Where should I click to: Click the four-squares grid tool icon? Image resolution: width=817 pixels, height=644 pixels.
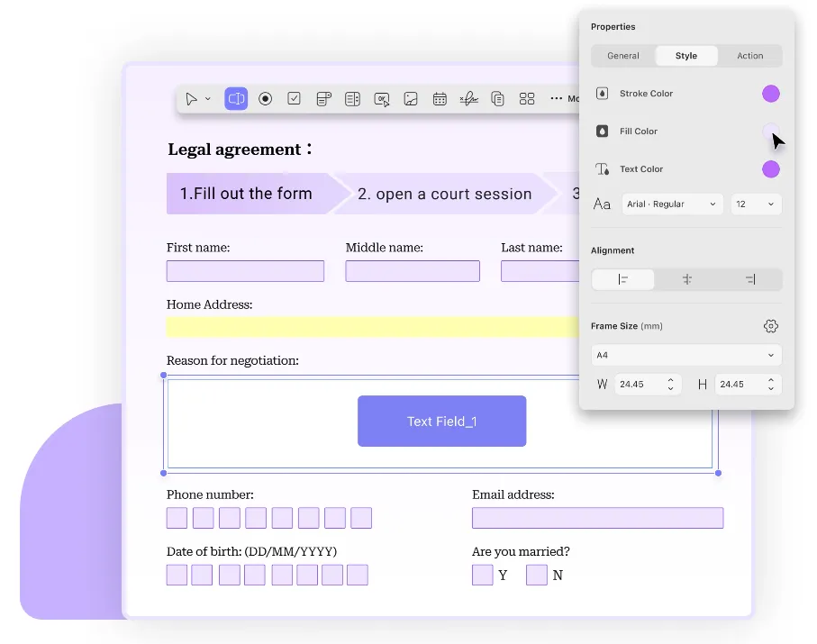(527, 98)
